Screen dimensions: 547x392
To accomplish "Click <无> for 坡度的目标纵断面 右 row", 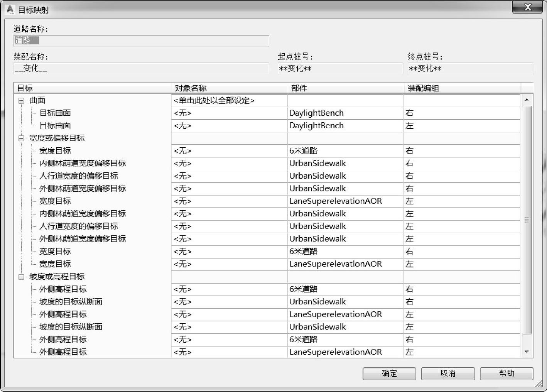I will (182, 302).
